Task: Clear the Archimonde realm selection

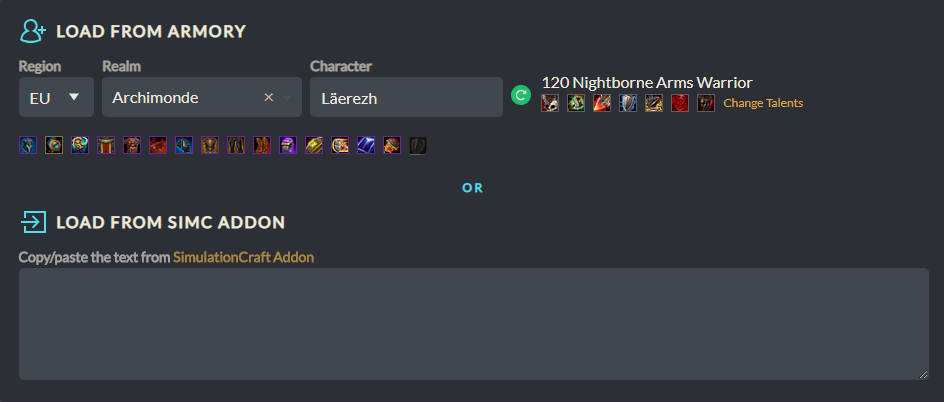Action: pyautogui.click(x=268, y=97)
